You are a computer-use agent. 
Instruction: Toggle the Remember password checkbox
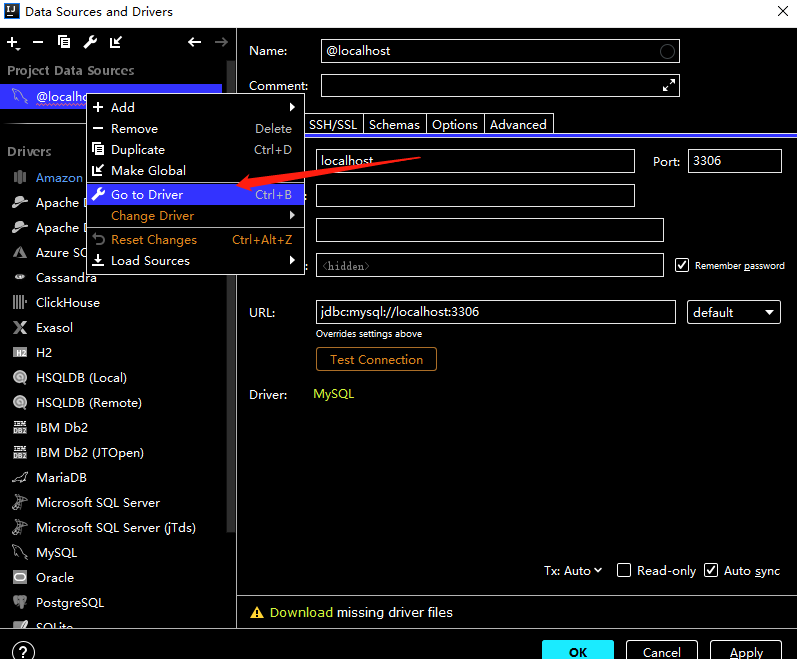click(x=682, y=265)
